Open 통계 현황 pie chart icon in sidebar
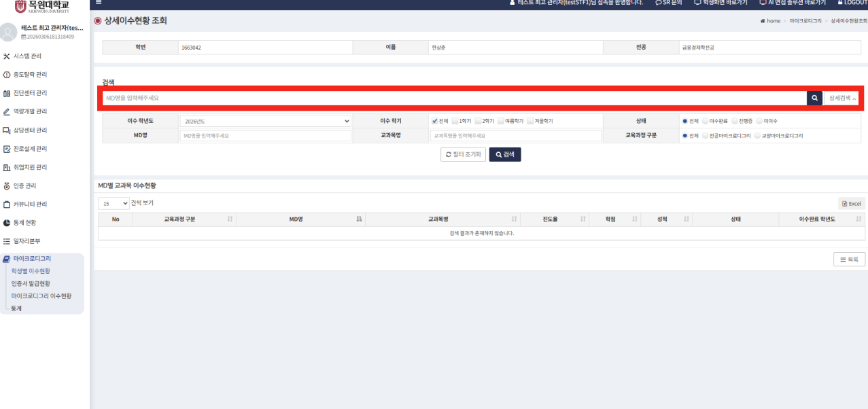 [x=7, y=222]
